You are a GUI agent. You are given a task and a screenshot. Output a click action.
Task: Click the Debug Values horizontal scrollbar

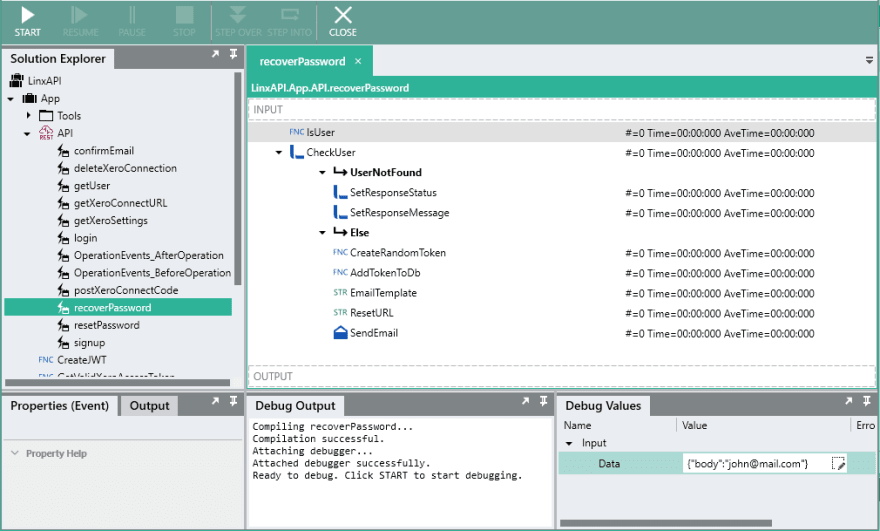pos(666,523)
